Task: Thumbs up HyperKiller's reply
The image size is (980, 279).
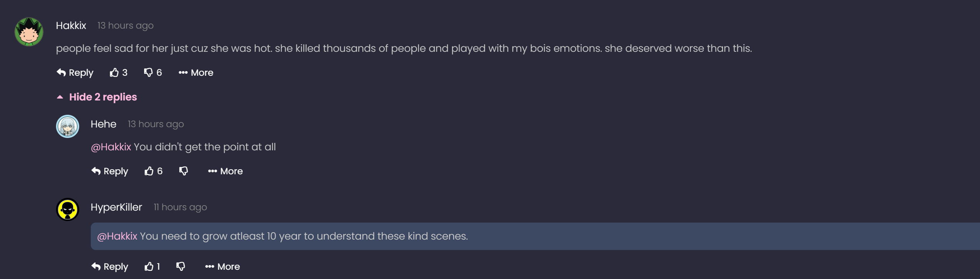Action: [152, 267]
